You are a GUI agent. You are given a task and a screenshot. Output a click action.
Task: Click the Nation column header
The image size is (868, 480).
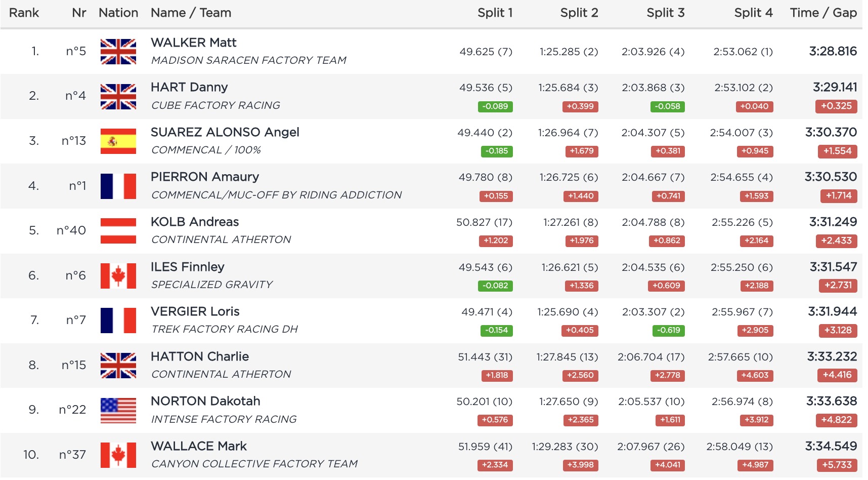tap(118, 13)
